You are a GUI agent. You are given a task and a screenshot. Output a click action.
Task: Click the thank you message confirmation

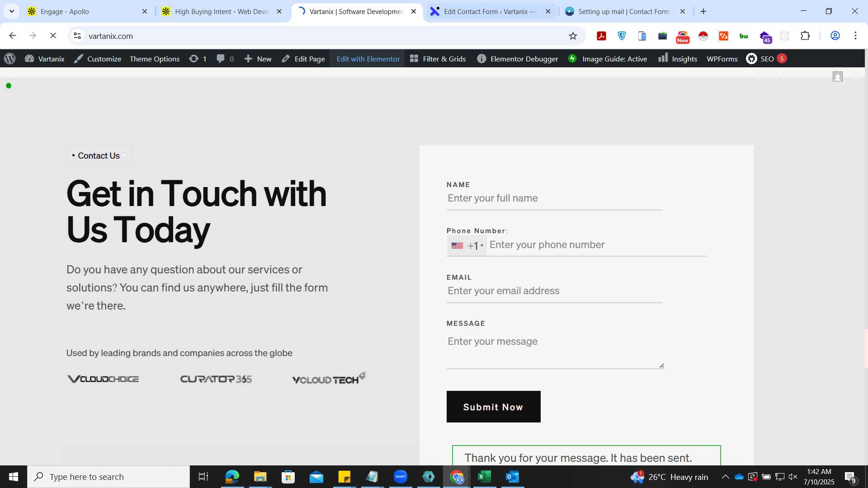tap(586, 456)
